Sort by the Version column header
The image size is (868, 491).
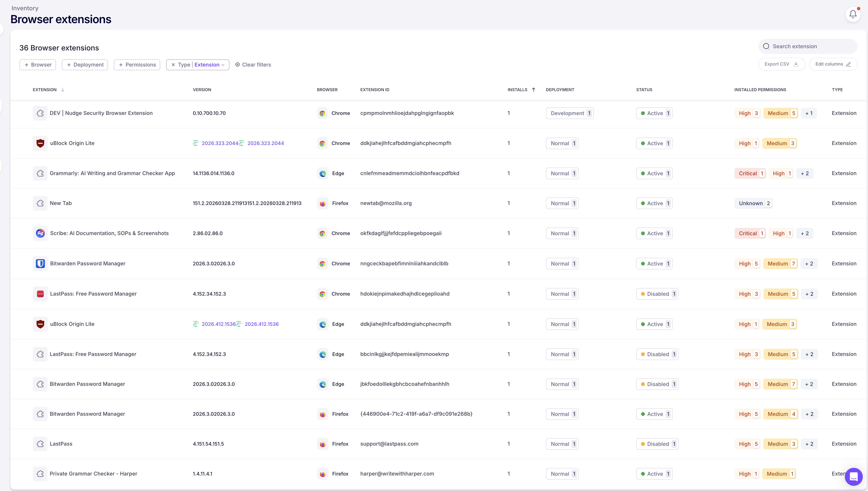pyautogui.click(x=202, y=90)
